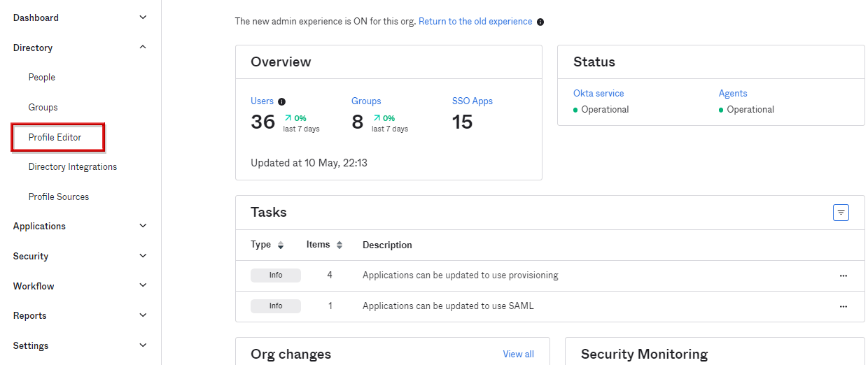The width and height of the screenshot is (868, 365).
Task: Click the Tasks filter icon
Action: click(841, 213)
